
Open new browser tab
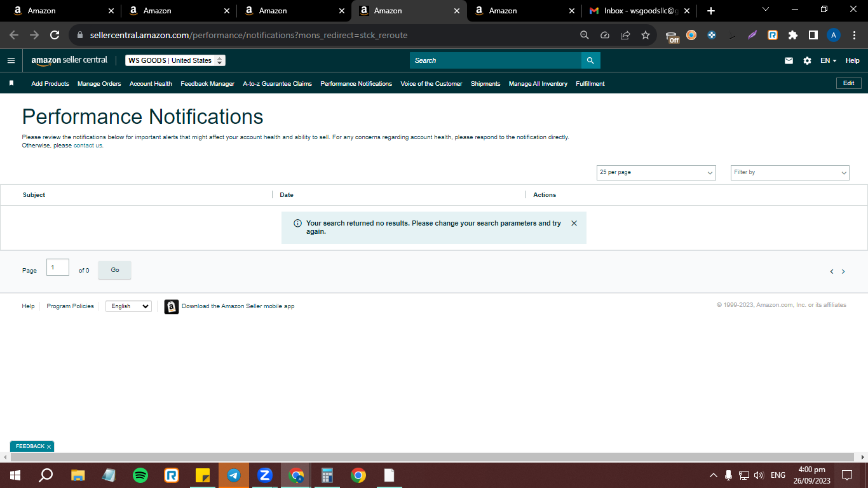(x=710, y=11)
